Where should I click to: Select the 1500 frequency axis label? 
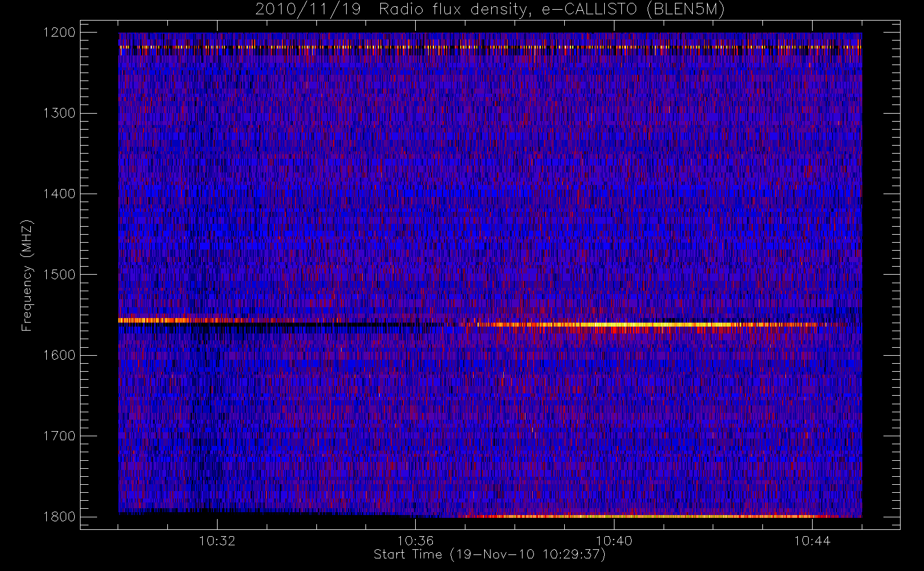[60, 275]
